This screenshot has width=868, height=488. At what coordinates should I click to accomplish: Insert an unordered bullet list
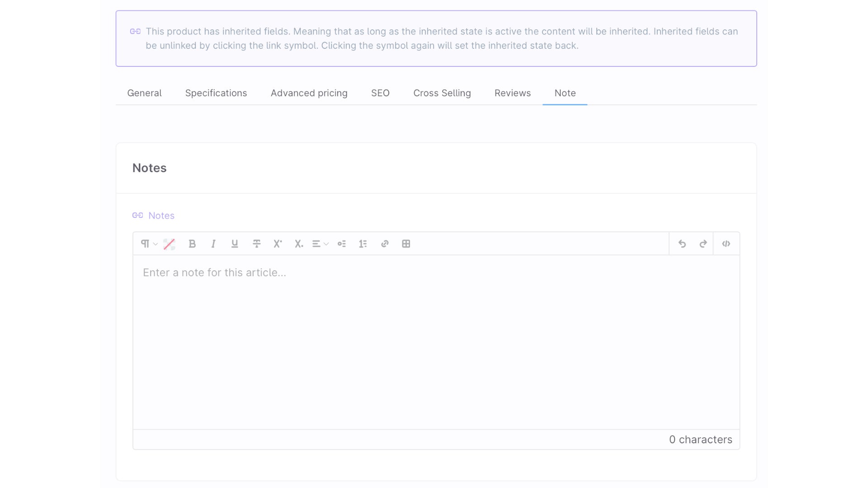point(342,244)
